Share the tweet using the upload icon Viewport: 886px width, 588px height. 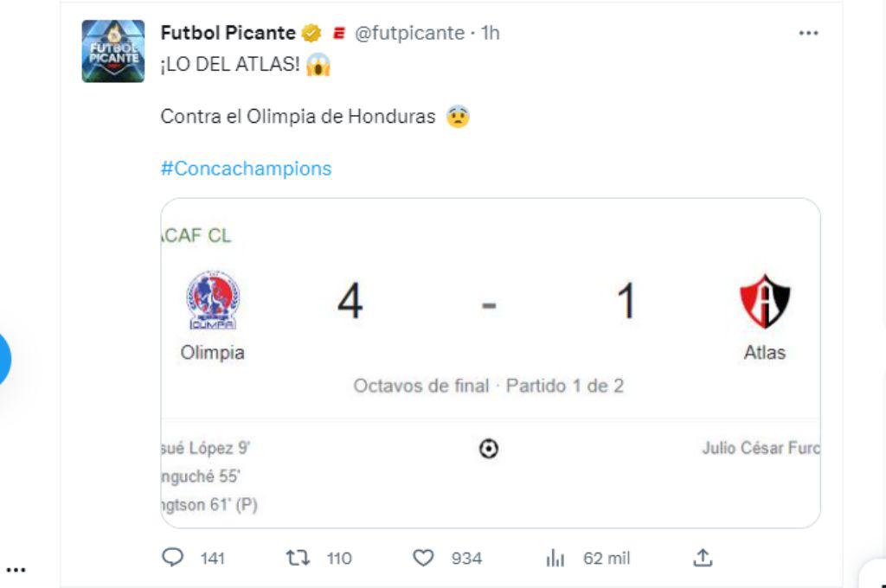(x=703, y=558)
